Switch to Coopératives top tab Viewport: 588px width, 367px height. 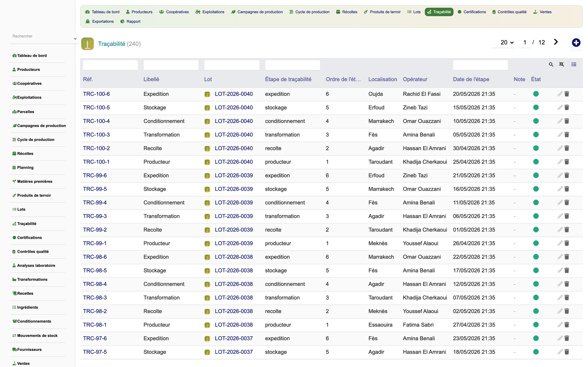(174, 12)
